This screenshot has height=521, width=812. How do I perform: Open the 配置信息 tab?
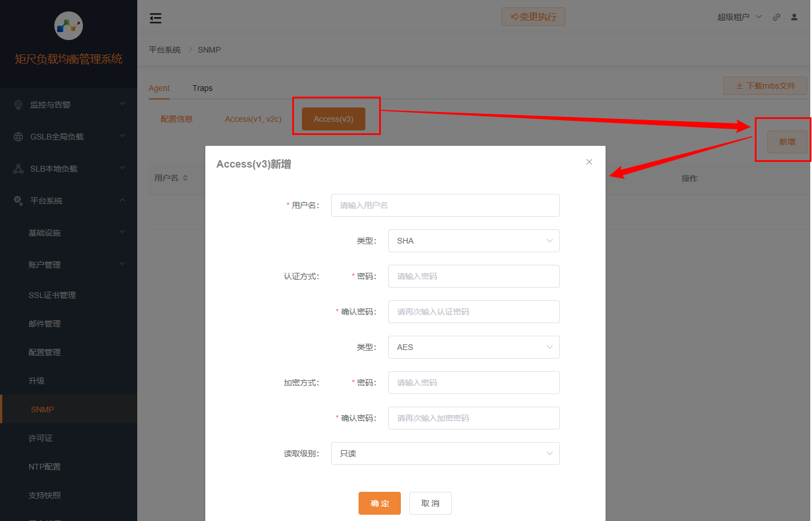[x=177, y=118]
